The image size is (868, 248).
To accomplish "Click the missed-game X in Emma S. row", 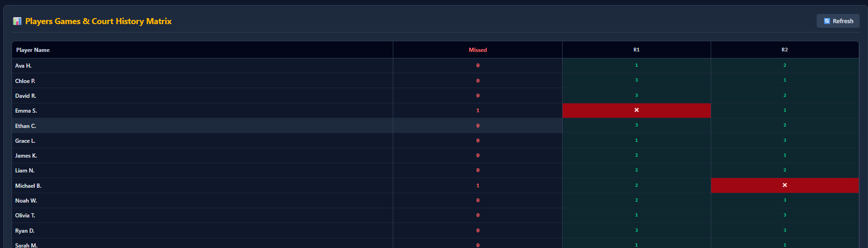I will (637, 110).
